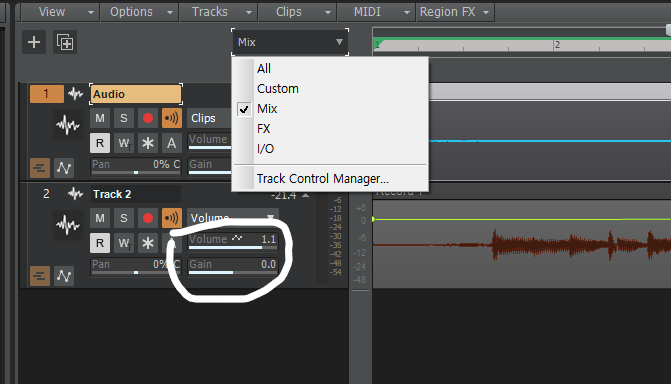Image resolution: width=671 pixels, height=384 pixels.
Task: Select FX in the control list
Action: (x=330, y=128)
